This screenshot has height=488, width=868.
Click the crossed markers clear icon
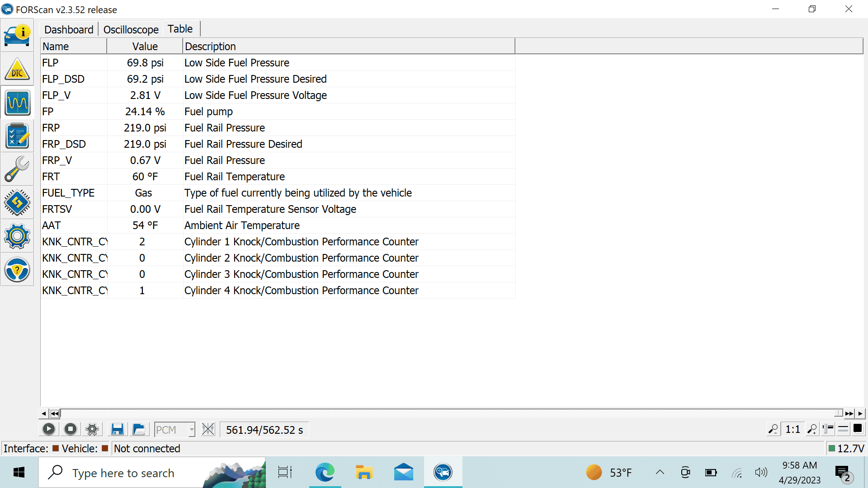point(208,429)
